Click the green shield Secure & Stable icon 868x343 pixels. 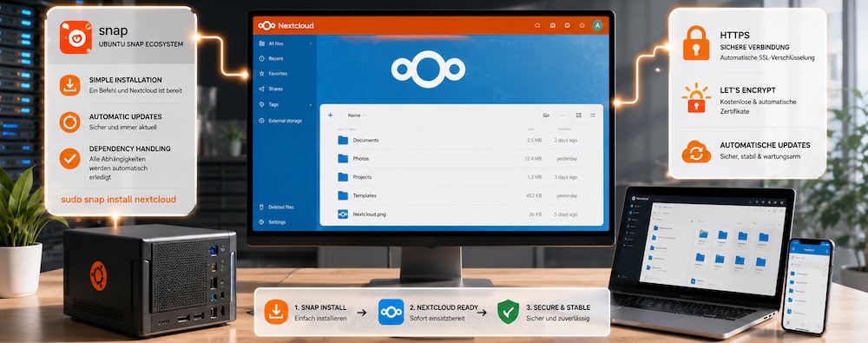508,312
